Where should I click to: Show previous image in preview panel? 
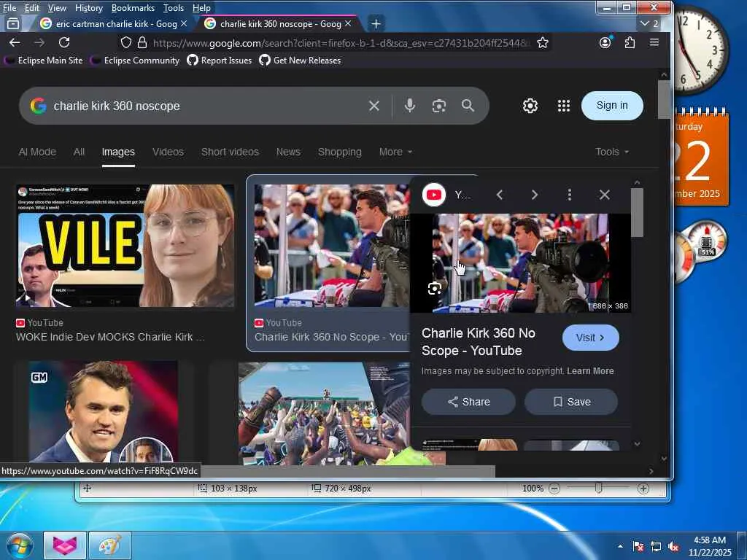point(499,195)
